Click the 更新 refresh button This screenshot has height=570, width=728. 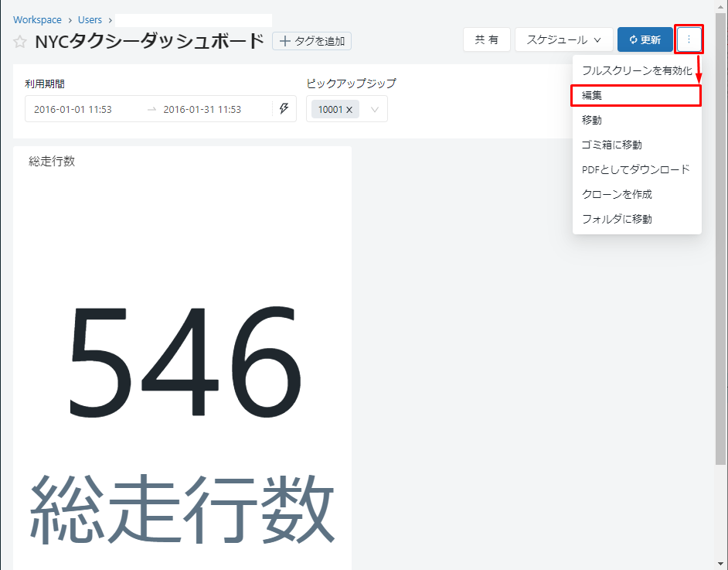pyautogui.click(x=645, y=40)
